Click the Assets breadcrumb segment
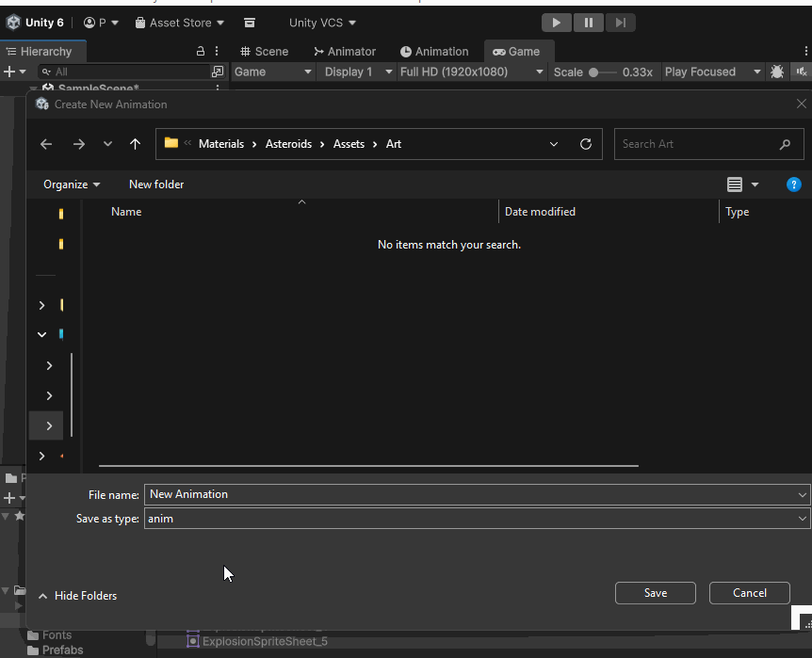 click(349, 144)
